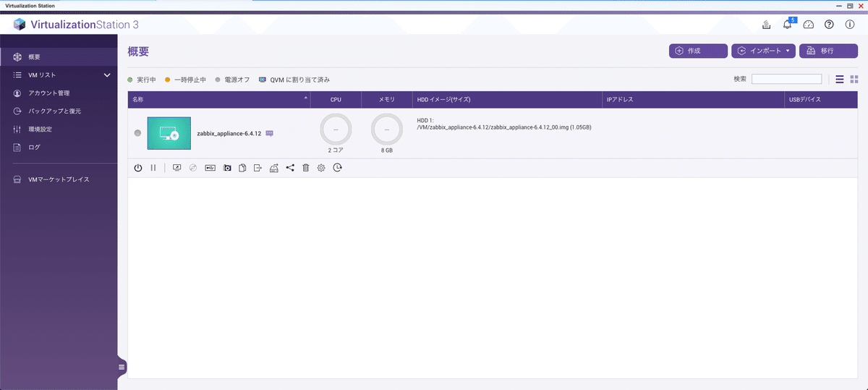Open VM schedule clock icon
868x390 pixels.
coord(338,168)
